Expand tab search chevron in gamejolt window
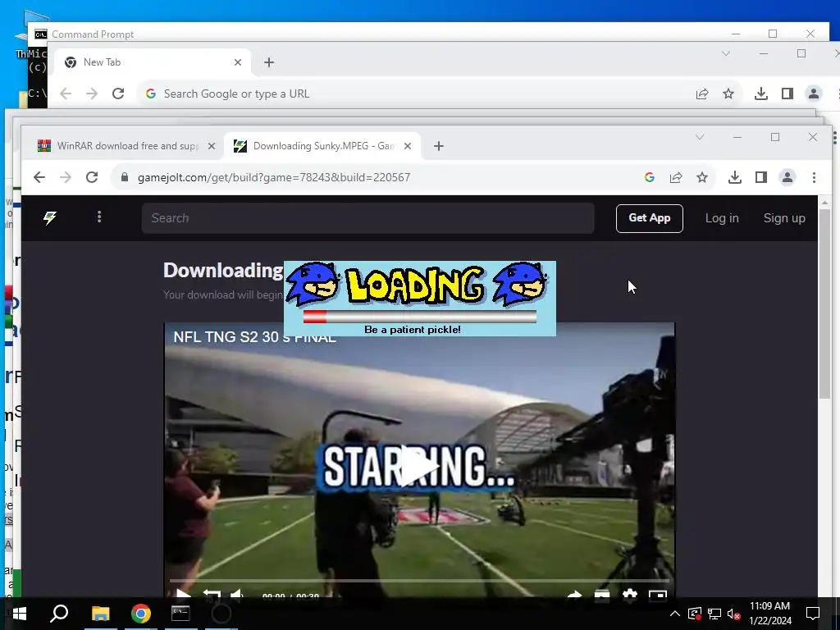 pos(700,137)
